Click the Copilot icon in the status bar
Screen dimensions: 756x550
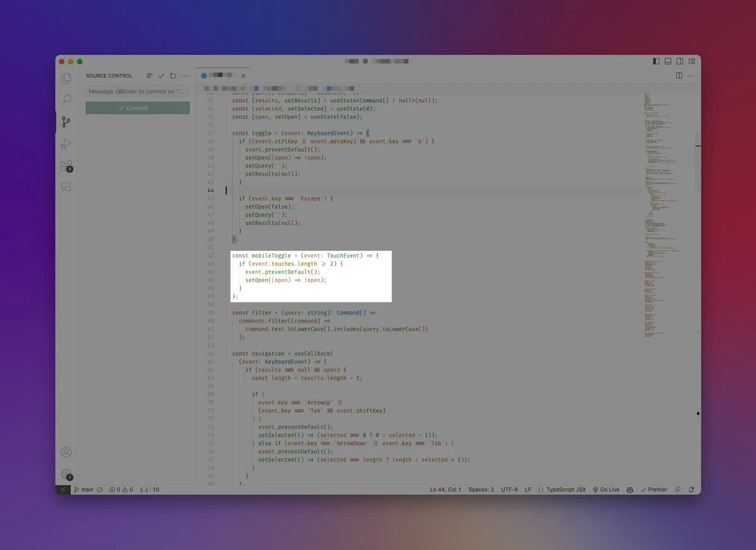tap(630, 490)
